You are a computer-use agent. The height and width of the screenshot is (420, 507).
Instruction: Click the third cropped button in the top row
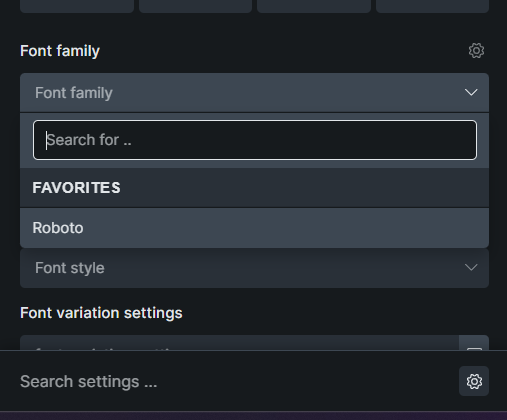point(314,6)
